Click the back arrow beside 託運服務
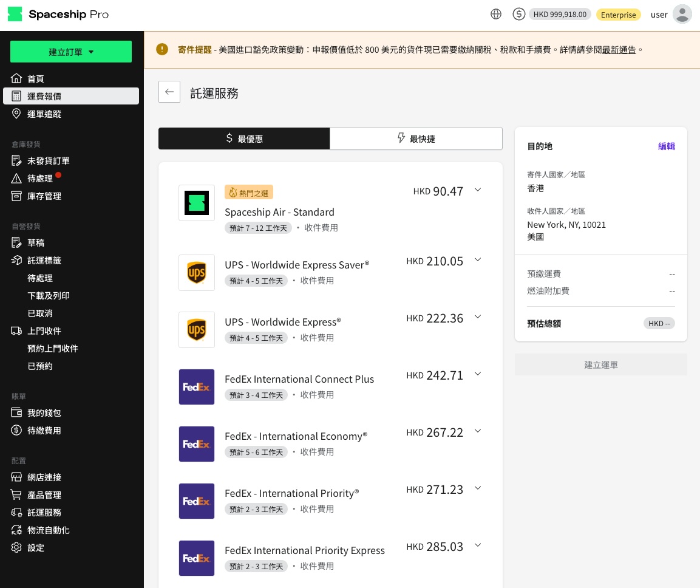700x588 pixels. (169, 92)
